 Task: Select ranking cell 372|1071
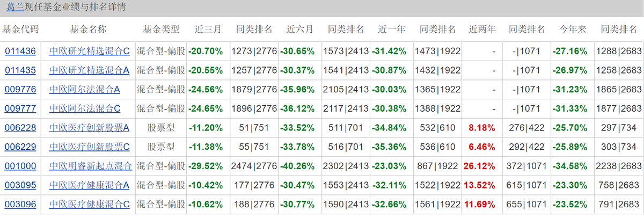(x=526, y=166)
